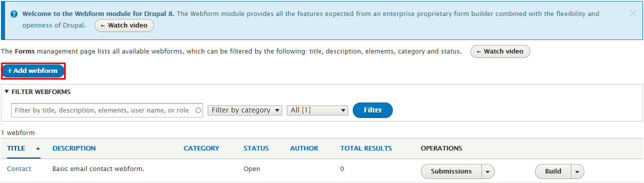Sort webforms by the Author column
This screenshot has height=183, width=644.
304,148
